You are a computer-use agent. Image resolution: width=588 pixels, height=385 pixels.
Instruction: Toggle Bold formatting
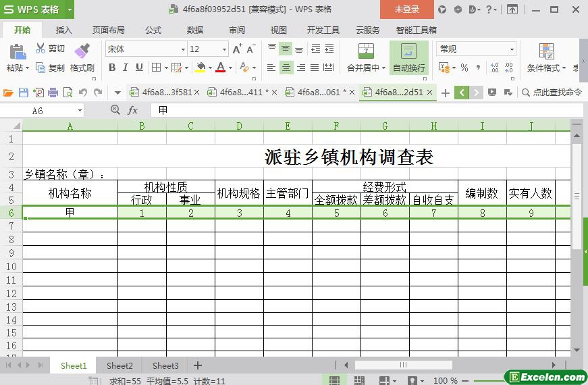[x=112, y=68]
